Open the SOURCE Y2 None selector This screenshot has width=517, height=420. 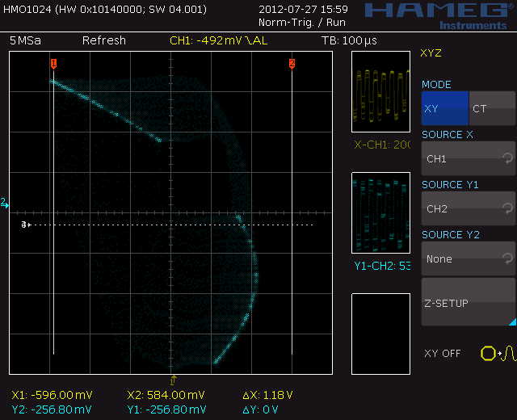[x=467, y=259]
